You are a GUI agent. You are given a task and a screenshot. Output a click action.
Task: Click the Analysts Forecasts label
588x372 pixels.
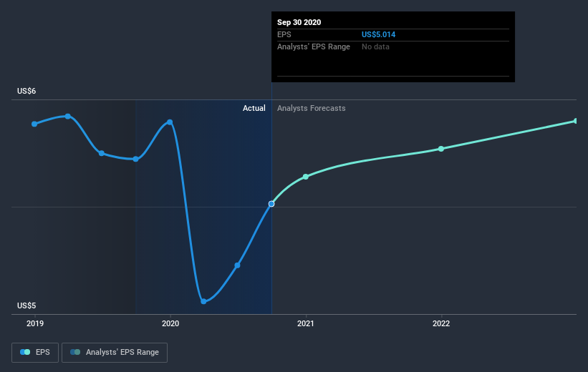point(312,108)
